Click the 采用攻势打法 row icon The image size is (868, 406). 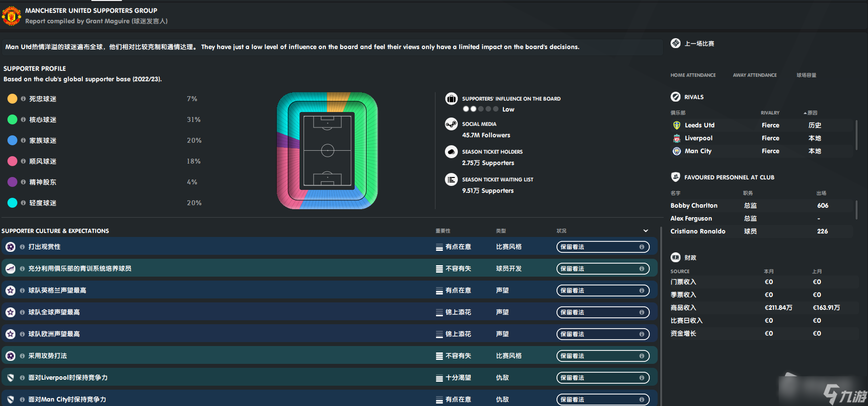point(10,356)
